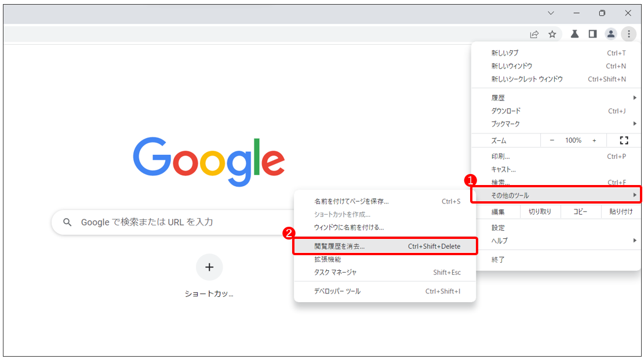Screen dimensions: 644x359
Task: Increase zoom with the plus button
Action: click(x=594, y=140)
